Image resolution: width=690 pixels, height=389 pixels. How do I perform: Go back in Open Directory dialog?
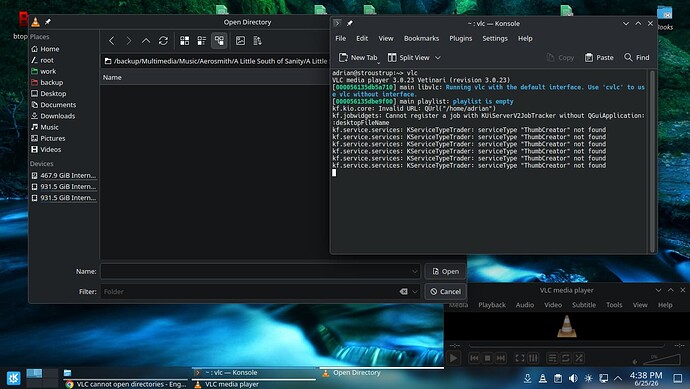tap(111, 41)
